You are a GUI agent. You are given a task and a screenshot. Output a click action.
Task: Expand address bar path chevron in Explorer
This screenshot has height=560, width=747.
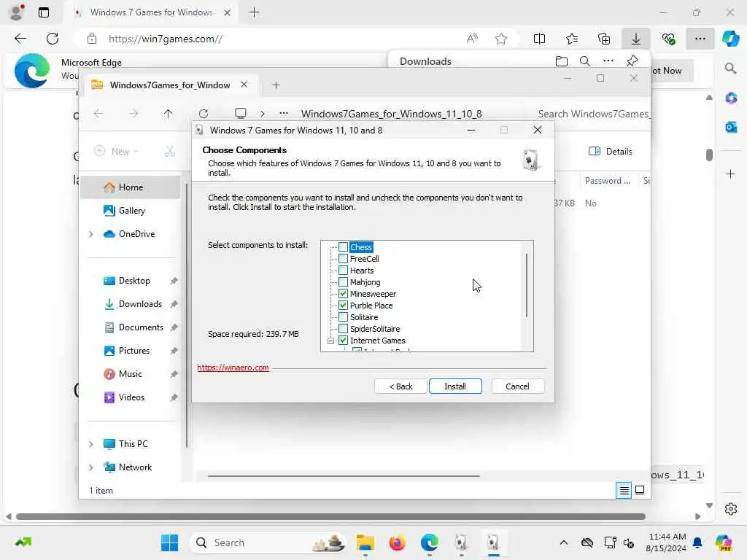point(263,114)
